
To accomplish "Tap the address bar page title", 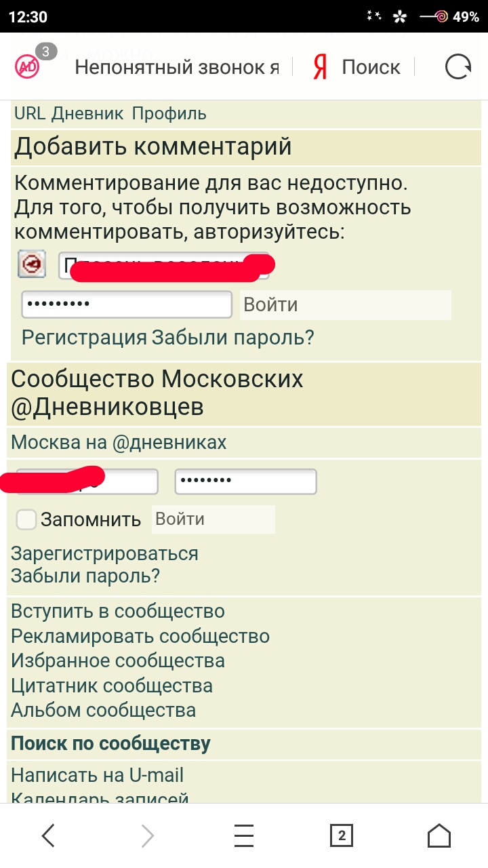I will pyautogui.click(x=176, y=67).
